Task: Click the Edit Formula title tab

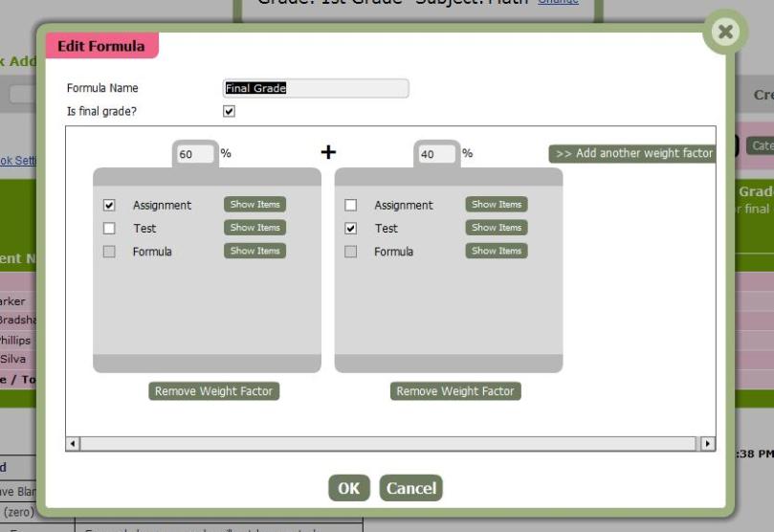Action: [102, 46]
